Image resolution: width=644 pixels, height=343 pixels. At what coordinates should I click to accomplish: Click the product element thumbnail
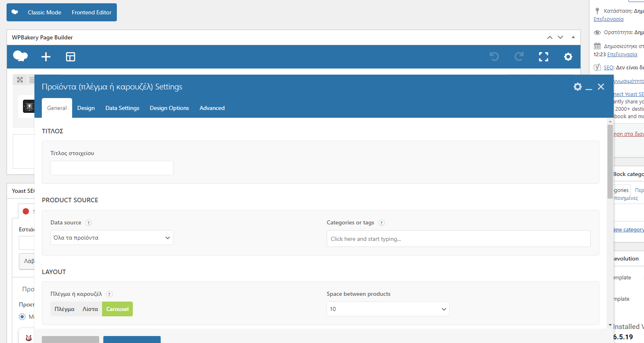tap(29, 106)
